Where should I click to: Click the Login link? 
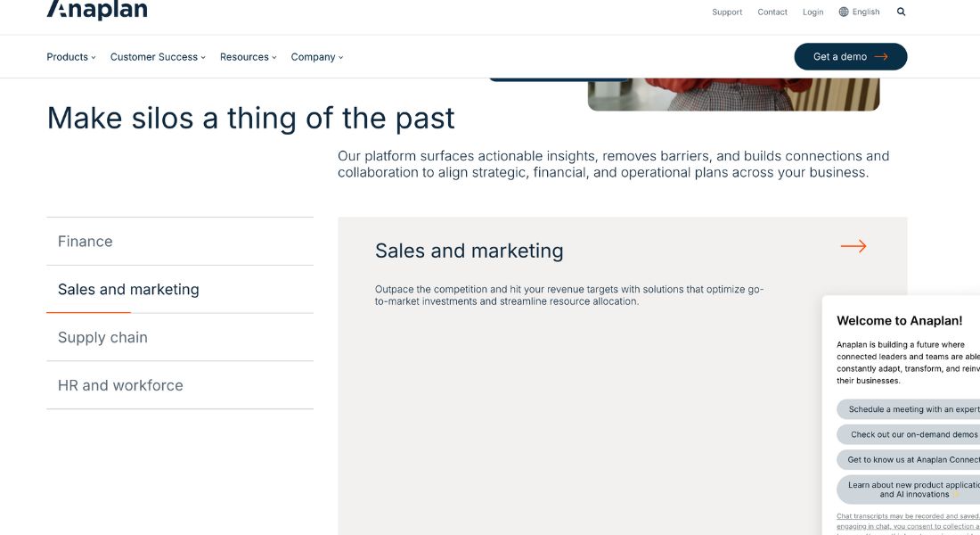coord(813,12)
